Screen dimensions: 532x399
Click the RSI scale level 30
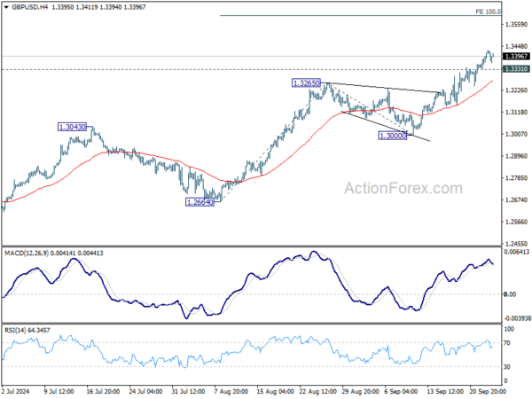pyautogui.click(x=507, y=367)
